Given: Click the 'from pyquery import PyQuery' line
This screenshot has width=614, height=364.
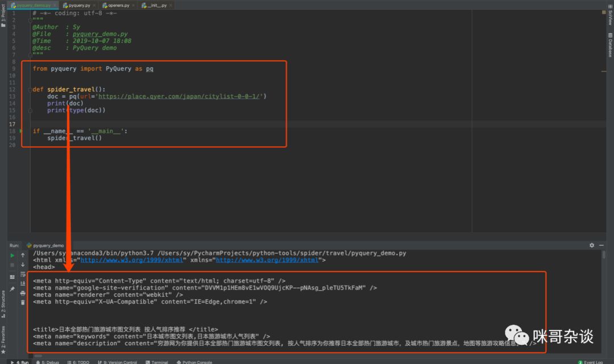Looking at the screenshot, I should point(93,69).
